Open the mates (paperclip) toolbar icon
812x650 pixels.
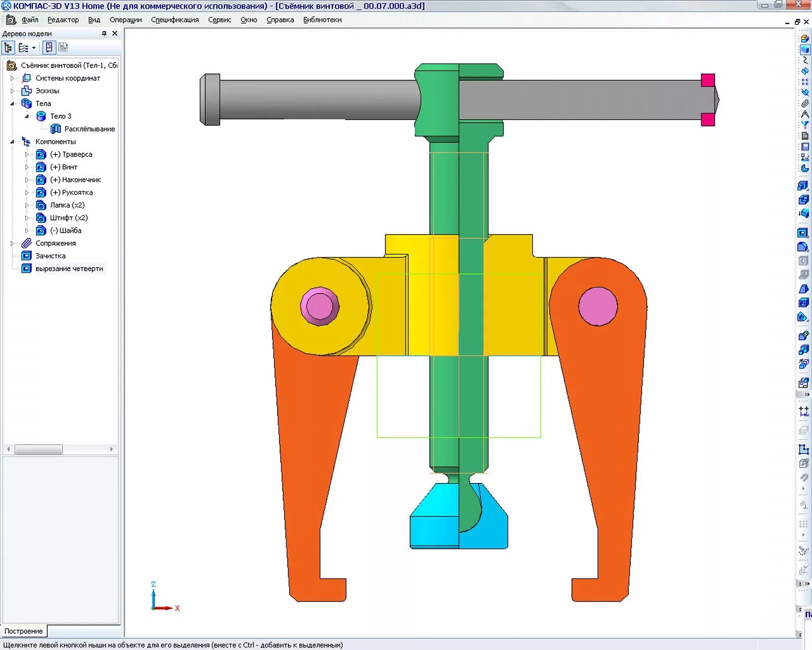pyautogui.click(x=805, y=104)
